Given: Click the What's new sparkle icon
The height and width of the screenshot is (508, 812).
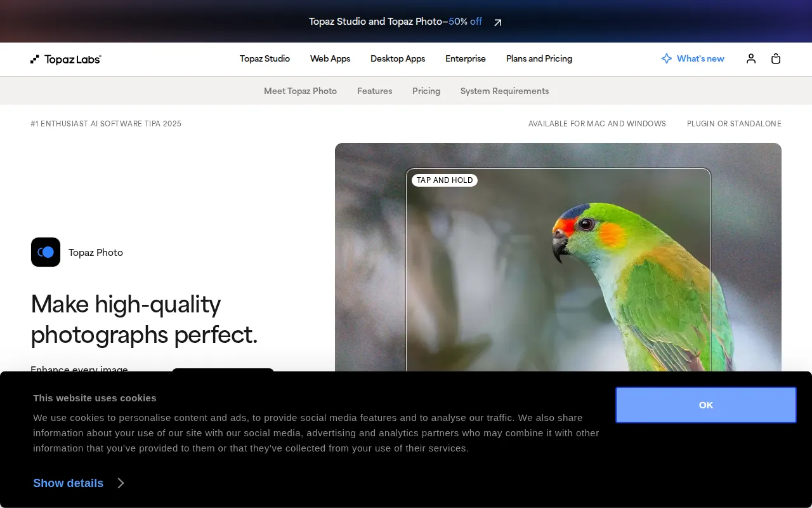Looking at the screenshot, I should [667, 58].
